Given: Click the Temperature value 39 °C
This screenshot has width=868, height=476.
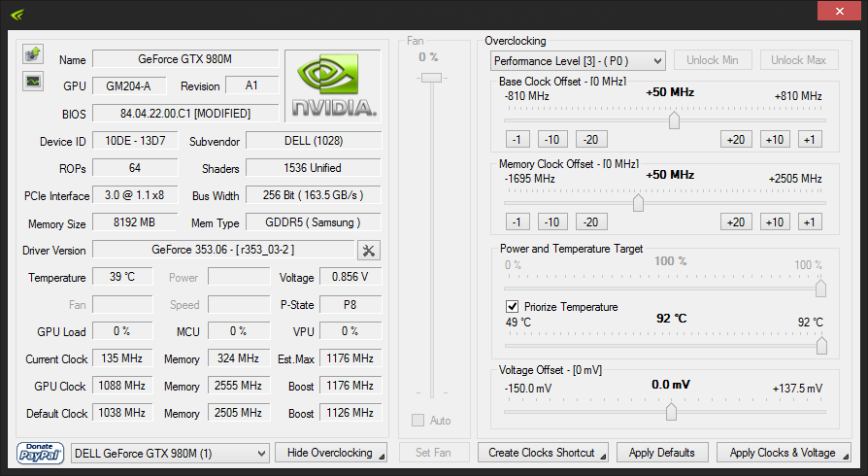Looking at the screenshot, I should click(122, 277).
